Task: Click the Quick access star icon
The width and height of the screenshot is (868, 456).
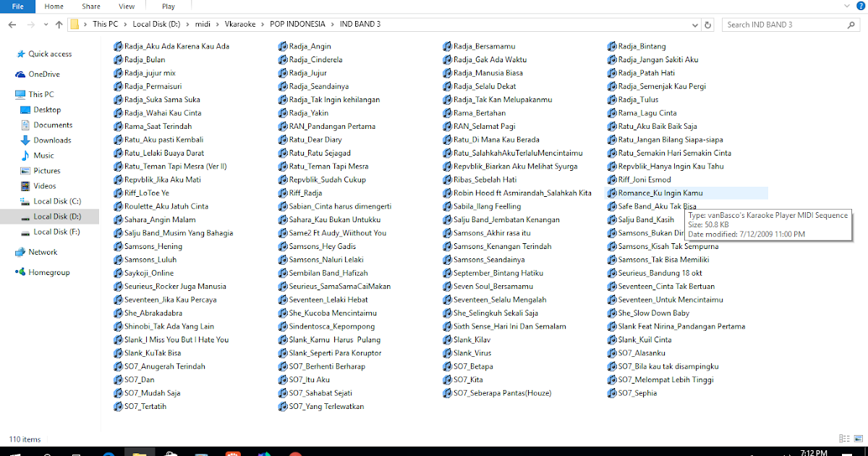Action: tap(20, 54)
